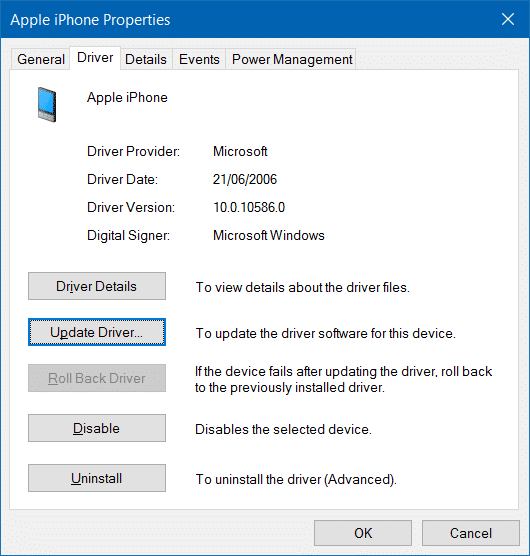530x556 pixels.
Task: Click "To uninstall the driver (Advanced)." text
Action: [x=296, y=479]
